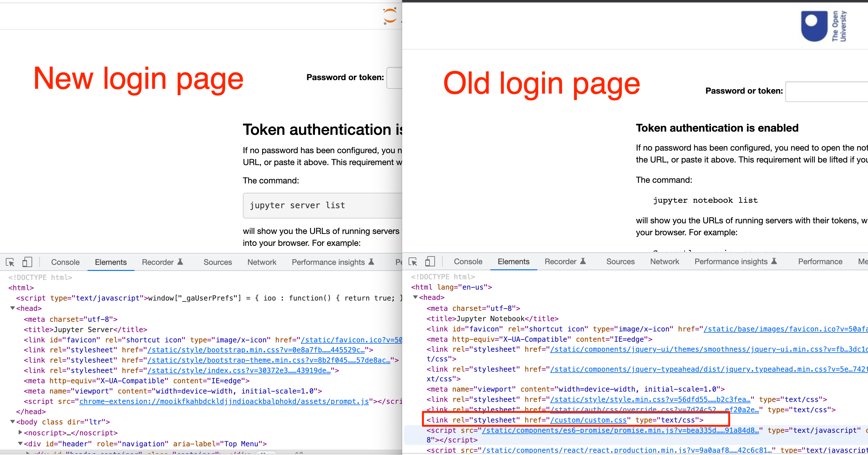Select the X-UA-Compatible meta line in left DevTools
This screenshot has width=868, height=455.
136,381
